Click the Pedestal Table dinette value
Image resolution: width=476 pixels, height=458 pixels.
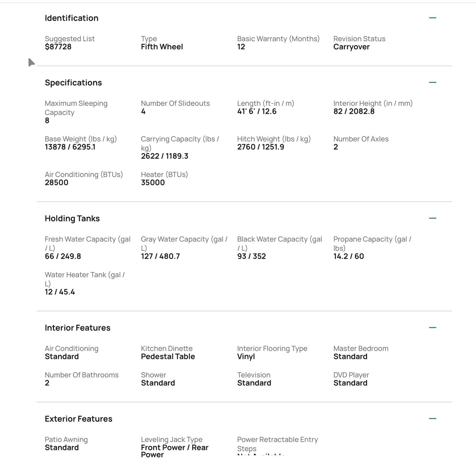[168, 356]
